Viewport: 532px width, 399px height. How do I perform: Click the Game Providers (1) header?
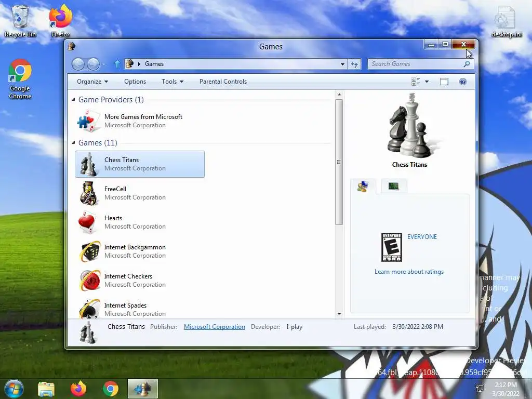111,99
